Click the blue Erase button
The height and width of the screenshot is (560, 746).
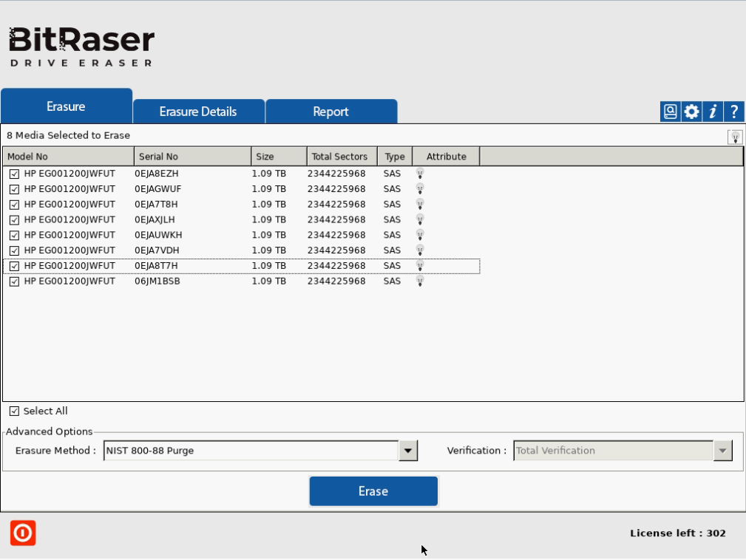click(373, 491)
